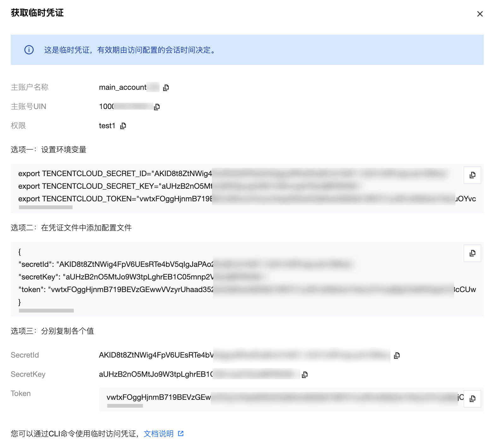The image size is (492, 448).
Task: Click the heading "选项一：设置环境变量"
Action: coord(49,150)
